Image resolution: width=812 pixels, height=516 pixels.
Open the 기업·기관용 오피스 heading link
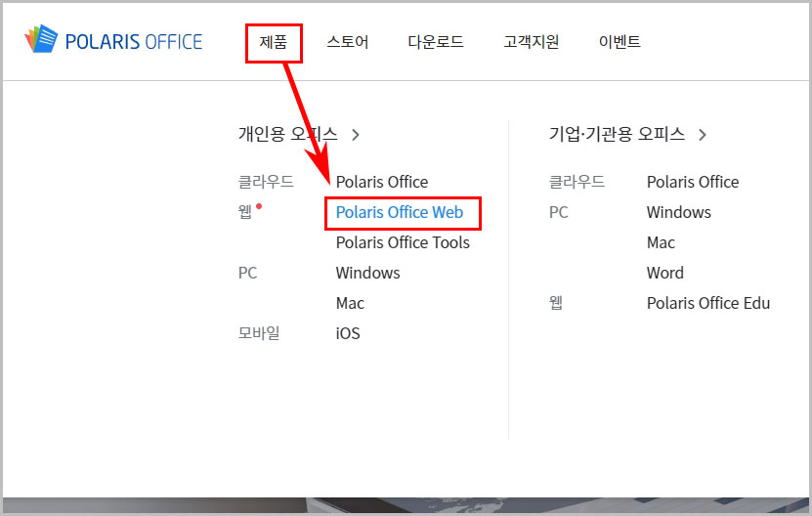[x=617, y=134]
